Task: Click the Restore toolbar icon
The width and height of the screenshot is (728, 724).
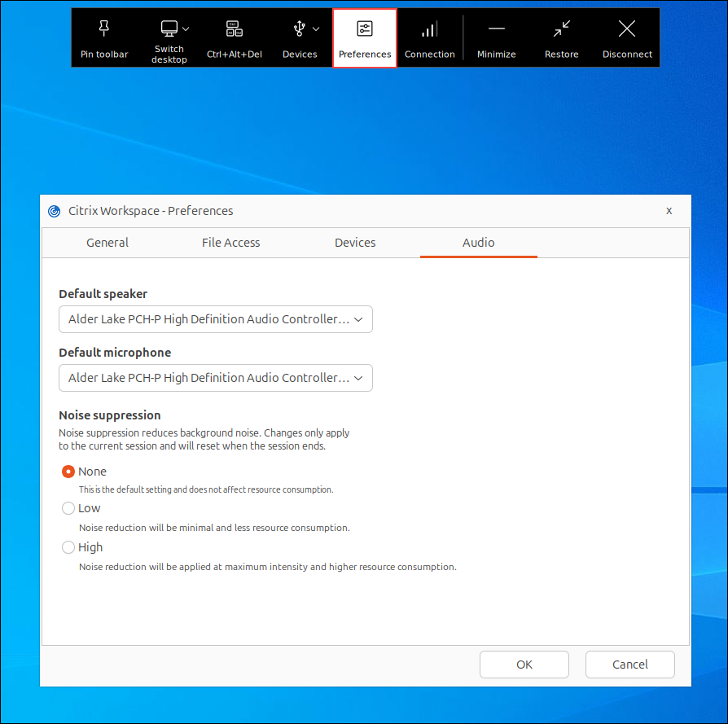Action: (561, 29)
